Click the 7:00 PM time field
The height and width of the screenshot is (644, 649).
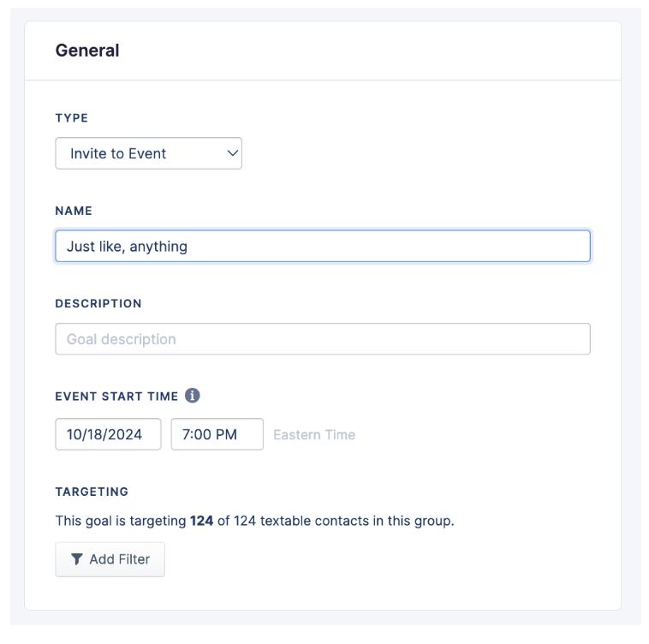[x=217, y=435]
